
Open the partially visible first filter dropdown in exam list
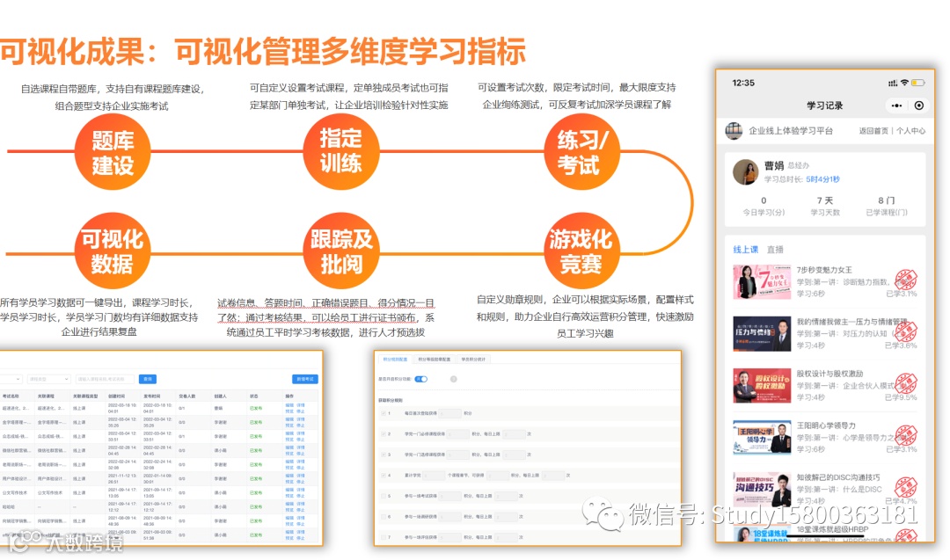[11, 379]
